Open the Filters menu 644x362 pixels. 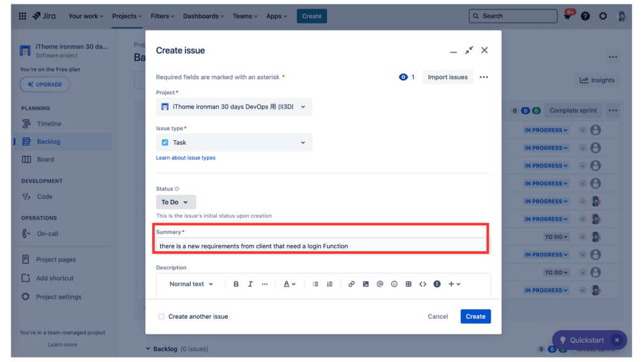162,16
